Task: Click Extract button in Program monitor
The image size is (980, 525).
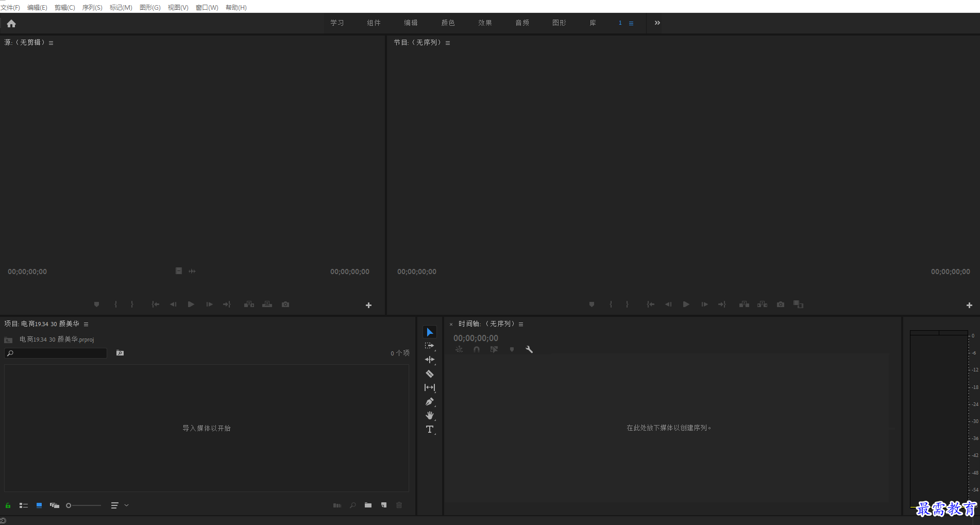Action: 762,304
